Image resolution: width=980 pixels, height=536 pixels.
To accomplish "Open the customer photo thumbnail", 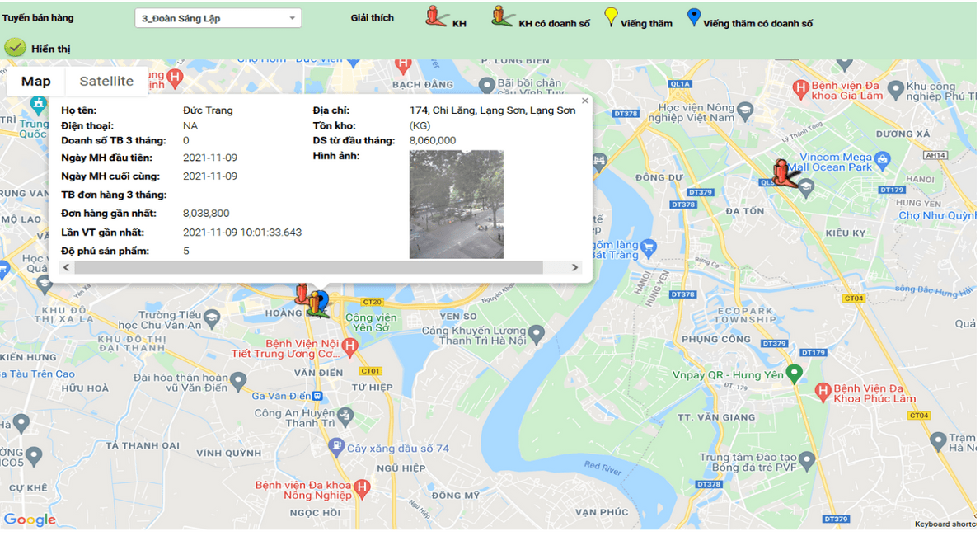I will [x=456, y=205].
